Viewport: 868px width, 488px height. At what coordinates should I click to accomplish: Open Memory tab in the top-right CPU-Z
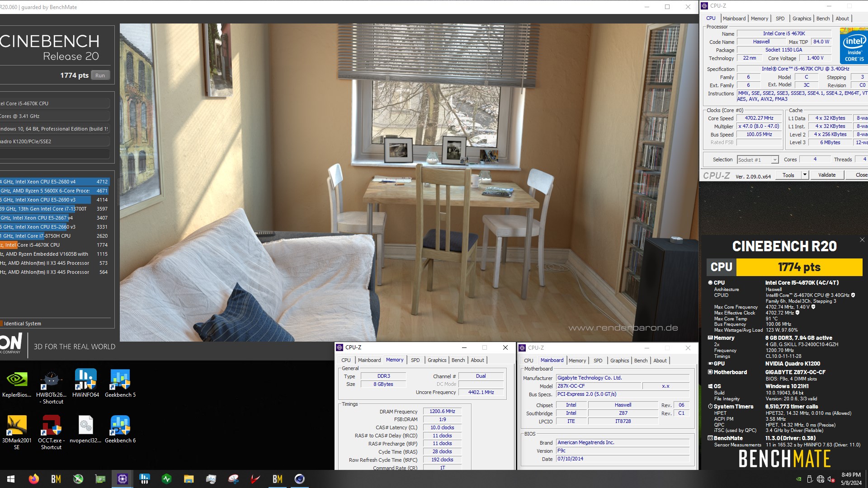[x=759, y=19]
